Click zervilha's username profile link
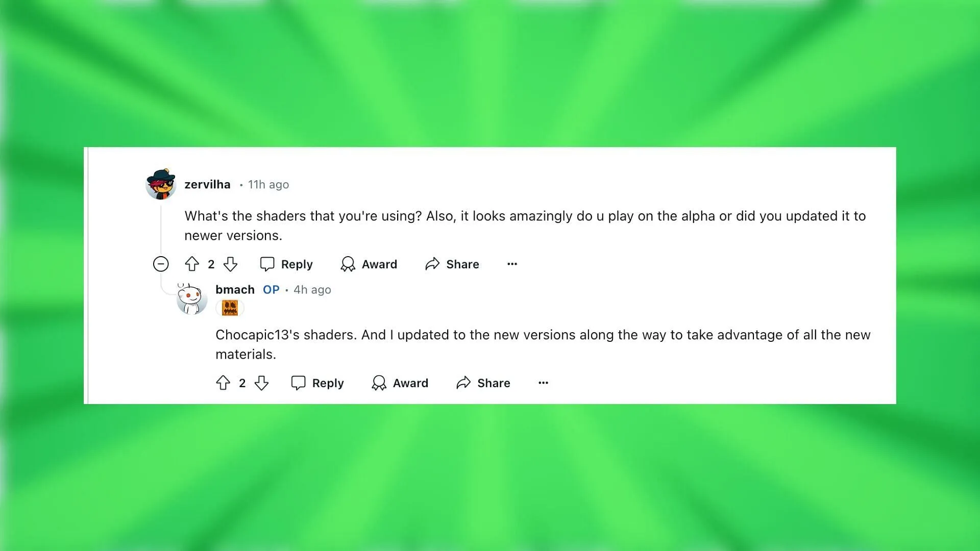Viewport: 980px width, 551px height. (x=207, y=184)
